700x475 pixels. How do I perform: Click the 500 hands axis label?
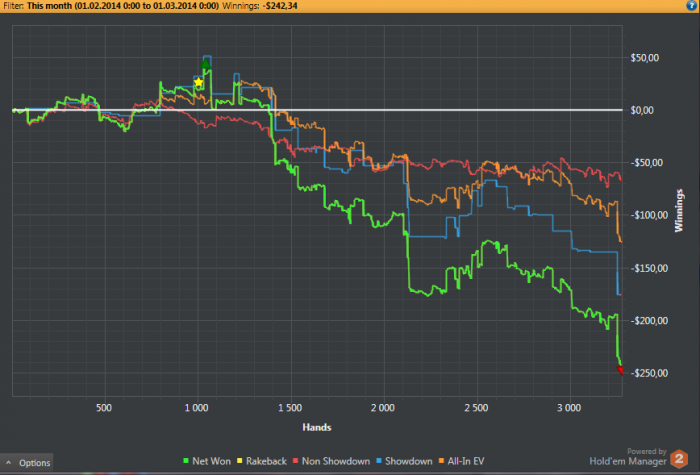click(x=104, y=408)
